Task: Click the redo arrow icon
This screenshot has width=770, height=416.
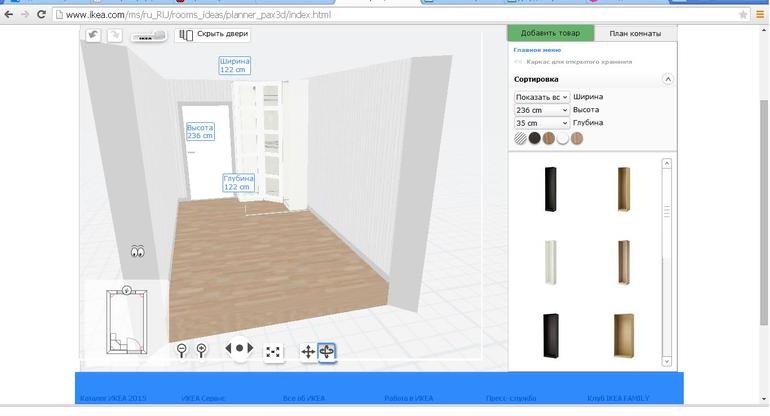Action: tap(114, 35)
